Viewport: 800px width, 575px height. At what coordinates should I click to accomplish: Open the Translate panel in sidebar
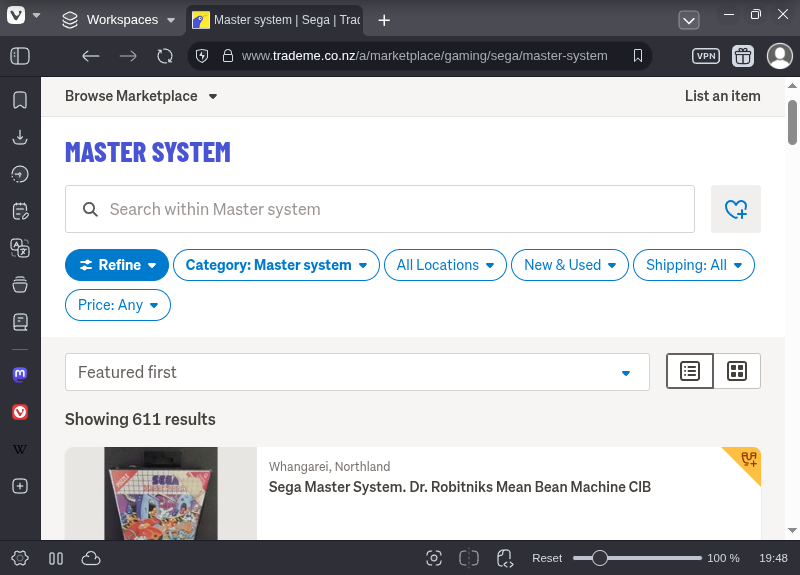19,247
